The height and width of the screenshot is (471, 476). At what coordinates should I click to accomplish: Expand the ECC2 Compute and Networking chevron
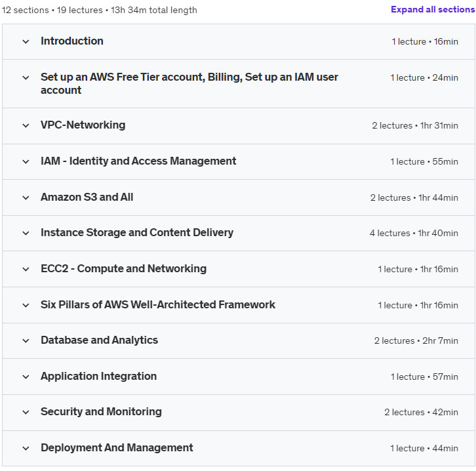click(26, 269)
